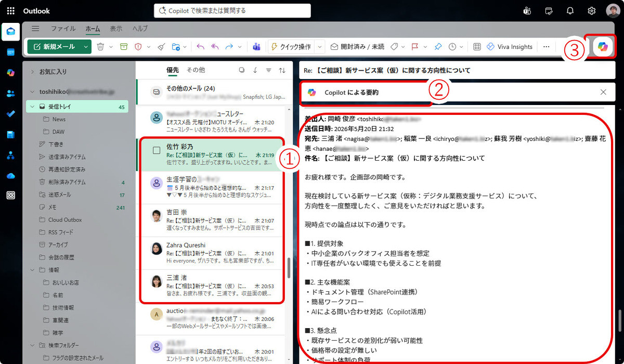The width and height of the screenshot is (624, 364).
Task: Open the org chart app icon
Action: click(11, 155)
